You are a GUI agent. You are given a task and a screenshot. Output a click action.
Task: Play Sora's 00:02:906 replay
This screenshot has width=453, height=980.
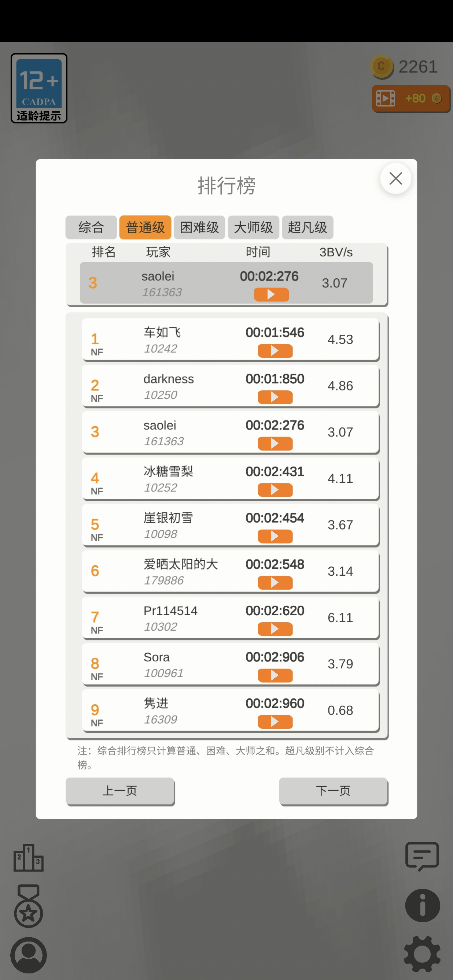(275, 675)
